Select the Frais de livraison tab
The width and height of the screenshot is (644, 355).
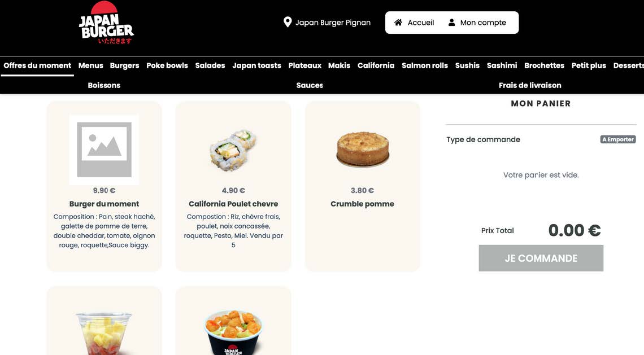530,85
